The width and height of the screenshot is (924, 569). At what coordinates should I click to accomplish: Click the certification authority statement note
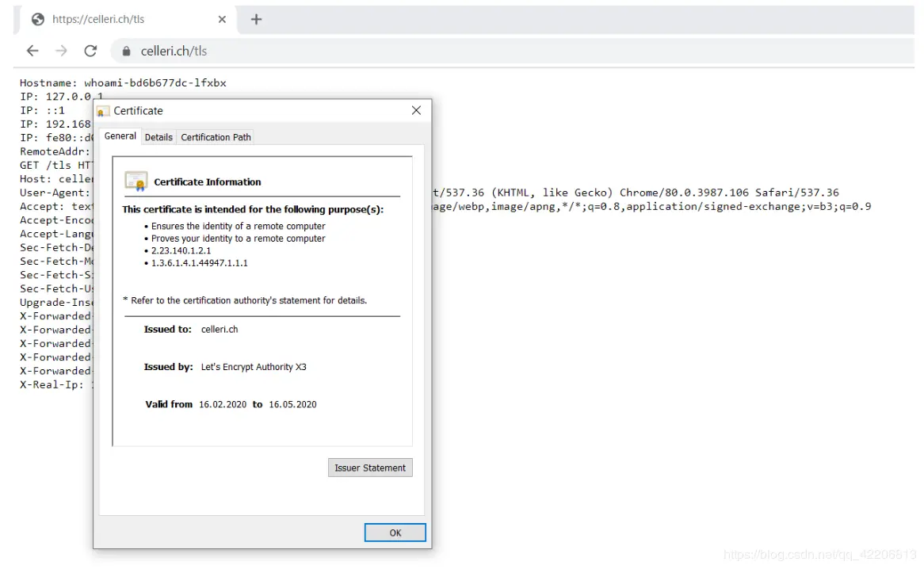point(245,300)
